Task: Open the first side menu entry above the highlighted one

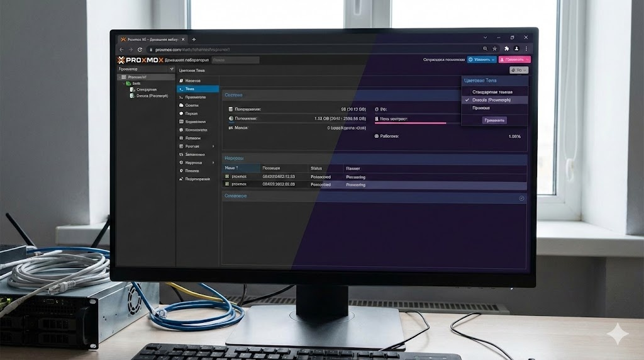Action: click(x=197, y=81)
